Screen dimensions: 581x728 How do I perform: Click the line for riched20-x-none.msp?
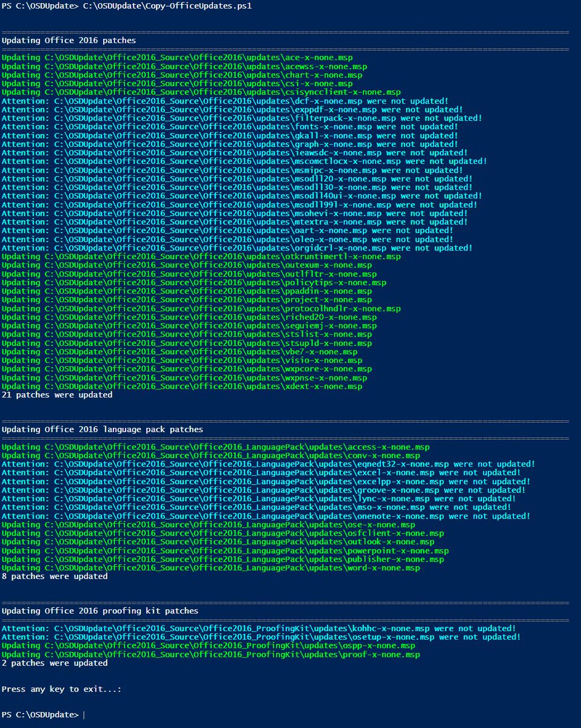[x=189, y=317]
